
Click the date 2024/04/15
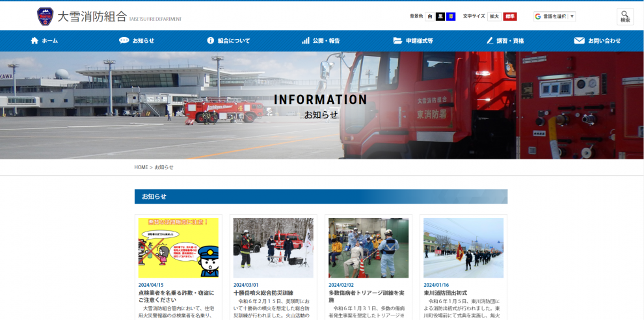151,285
